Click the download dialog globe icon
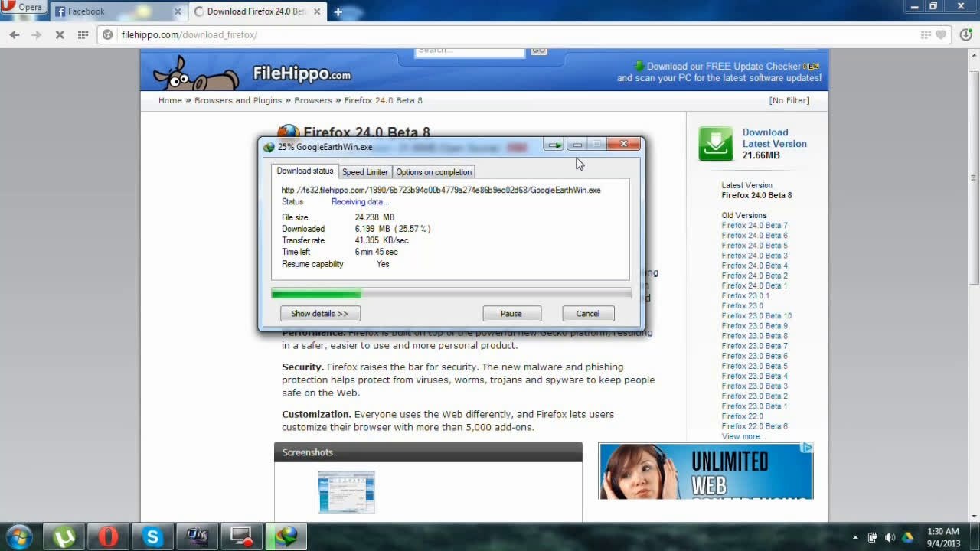Image resolution: width=980 pixels, height=551 pixels. click(269, 147)
